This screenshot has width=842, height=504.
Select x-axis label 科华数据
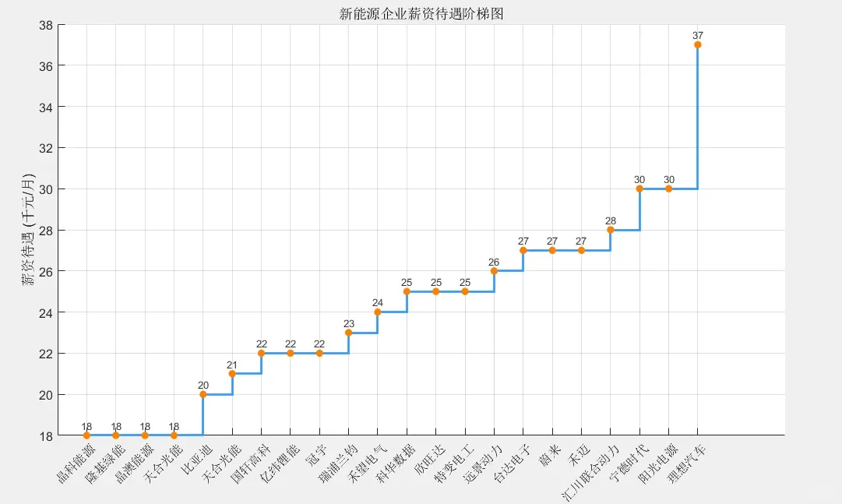(x=396, y=463)
